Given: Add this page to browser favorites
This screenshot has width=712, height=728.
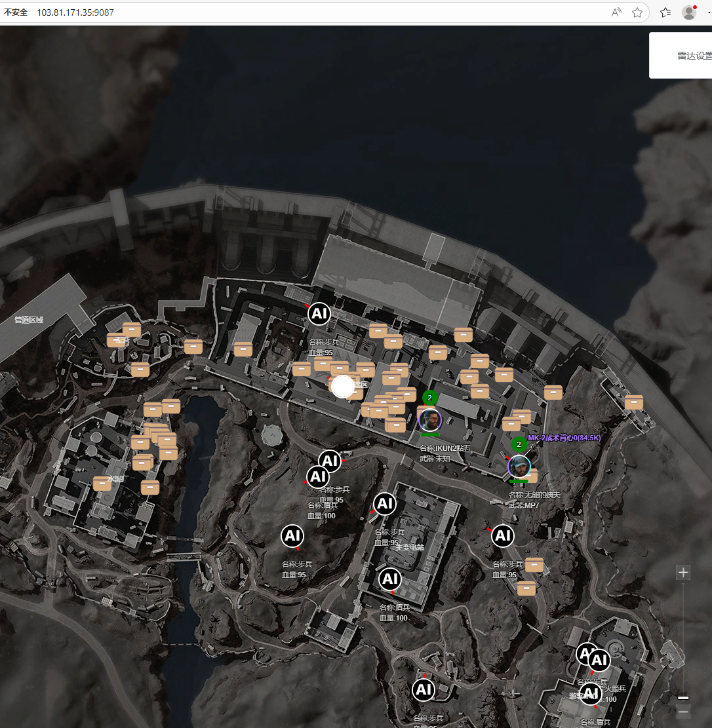Looking at the screenshot, I should coord(637,12).
